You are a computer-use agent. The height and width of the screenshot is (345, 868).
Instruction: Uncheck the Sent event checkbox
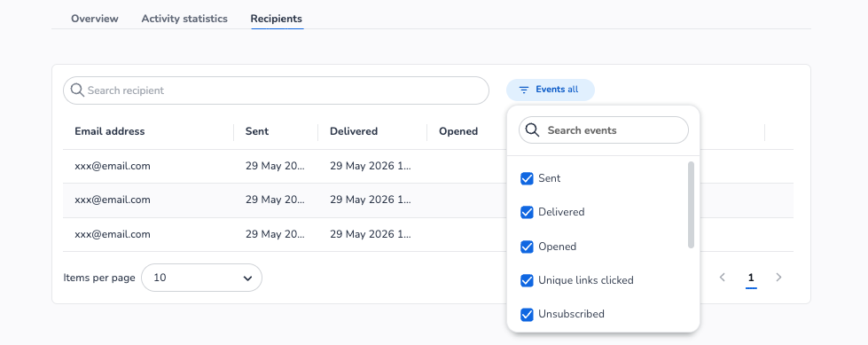(527, 178)
